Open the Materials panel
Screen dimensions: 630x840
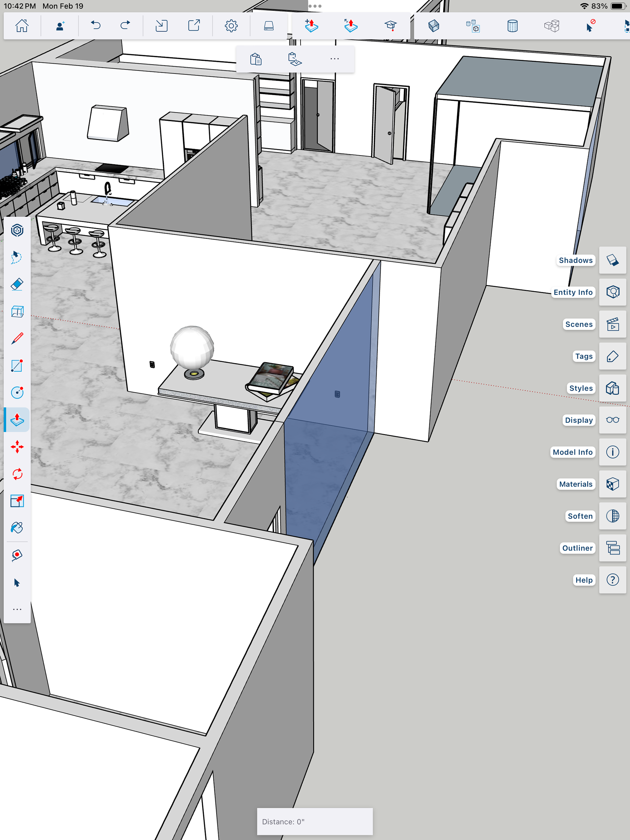(x=612, y=484)
